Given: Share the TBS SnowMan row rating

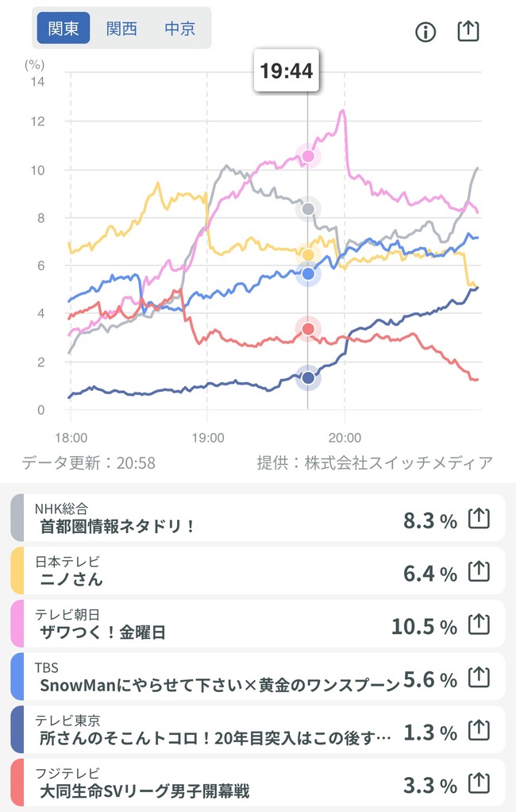Looking at the screenshot, I should pos(479,678).
